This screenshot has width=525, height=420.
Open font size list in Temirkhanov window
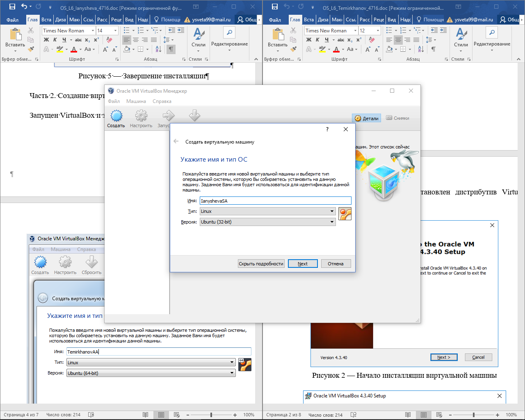click(378, 30)
